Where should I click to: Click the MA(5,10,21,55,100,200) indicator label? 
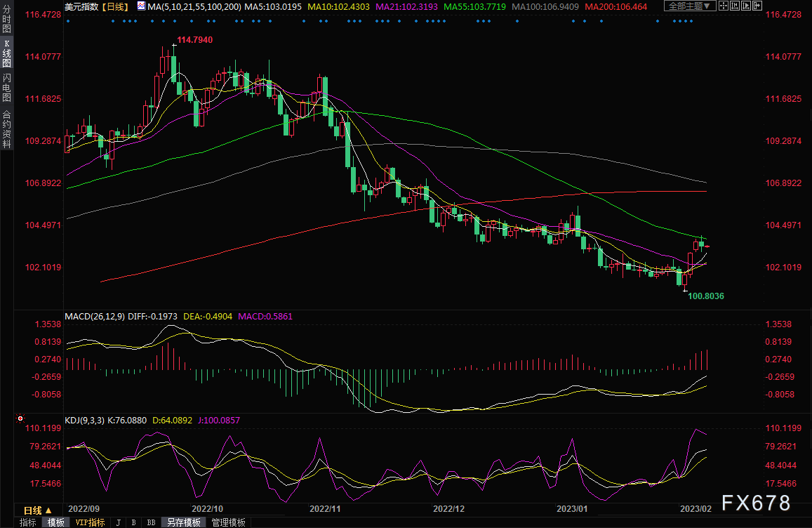194,7
